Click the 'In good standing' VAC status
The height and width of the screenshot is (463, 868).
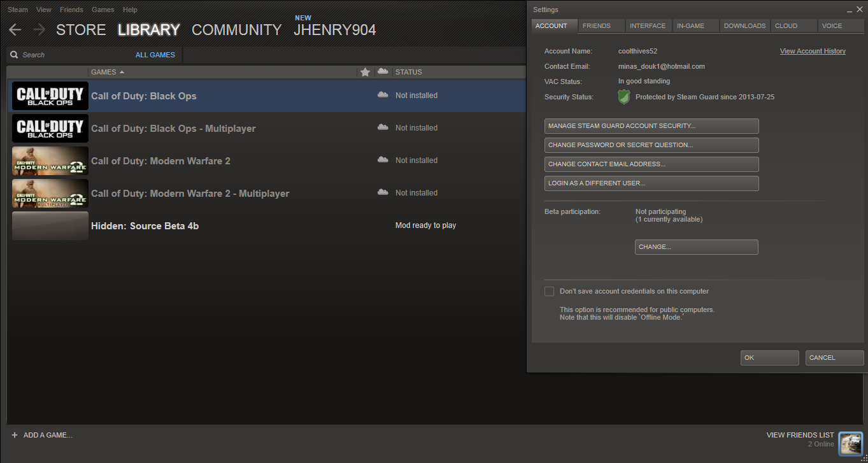click(x=644, y=82)
